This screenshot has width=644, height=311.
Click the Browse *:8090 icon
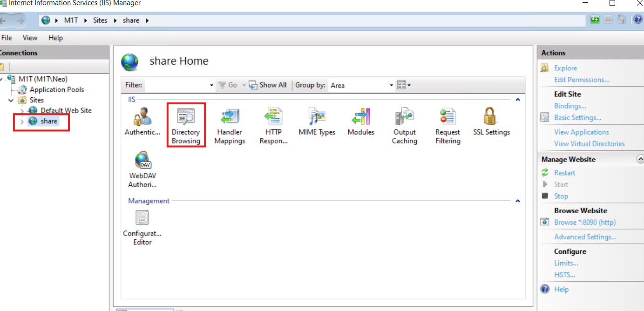(x=545, y=222)
